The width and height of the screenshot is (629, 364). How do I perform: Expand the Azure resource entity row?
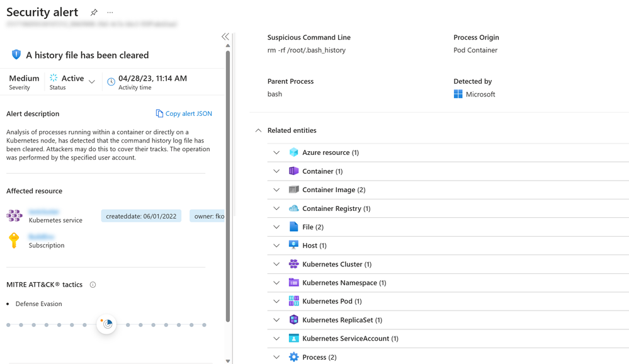(276, 152)
